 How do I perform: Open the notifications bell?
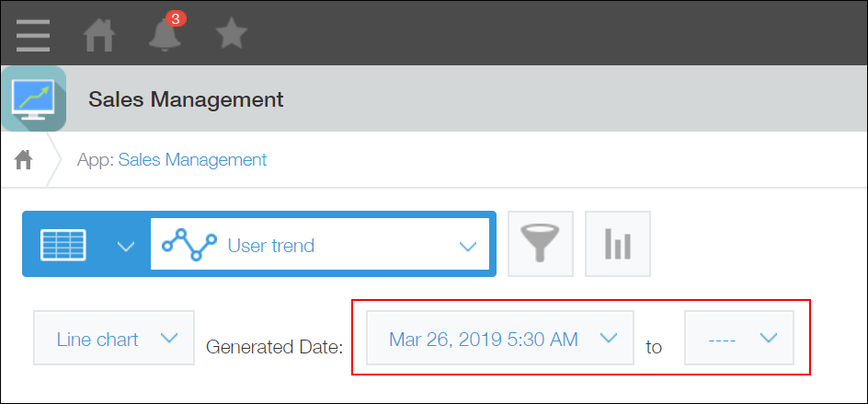click(164, 35)
